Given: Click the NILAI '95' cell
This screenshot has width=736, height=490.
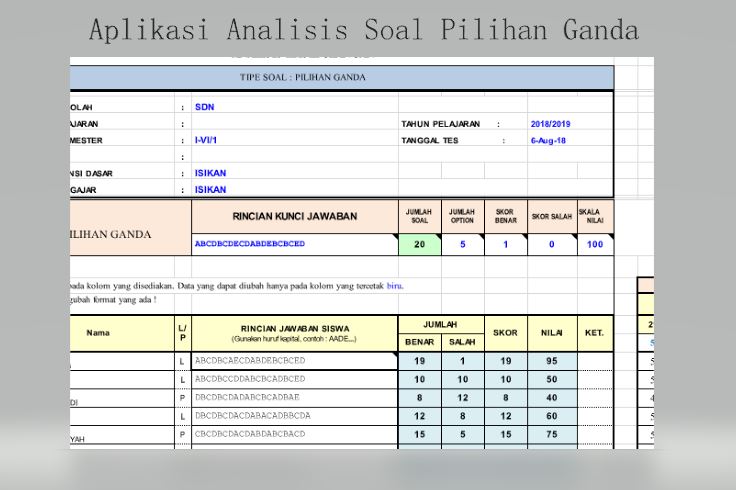Looking at the screenshot, I should tap(552, 361).
